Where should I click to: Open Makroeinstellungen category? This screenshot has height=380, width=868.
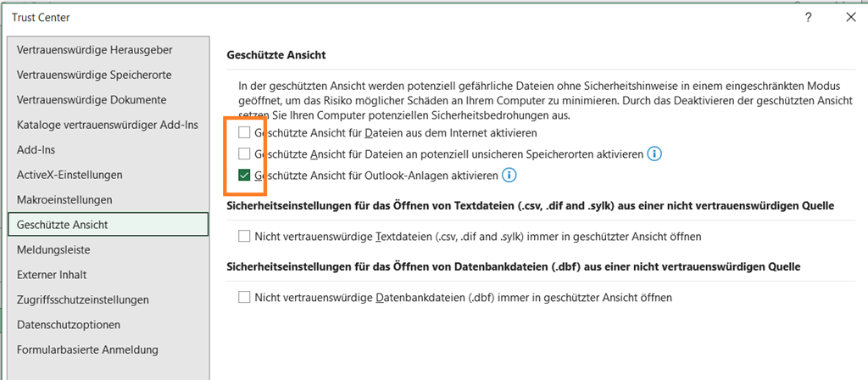(64, 199)
